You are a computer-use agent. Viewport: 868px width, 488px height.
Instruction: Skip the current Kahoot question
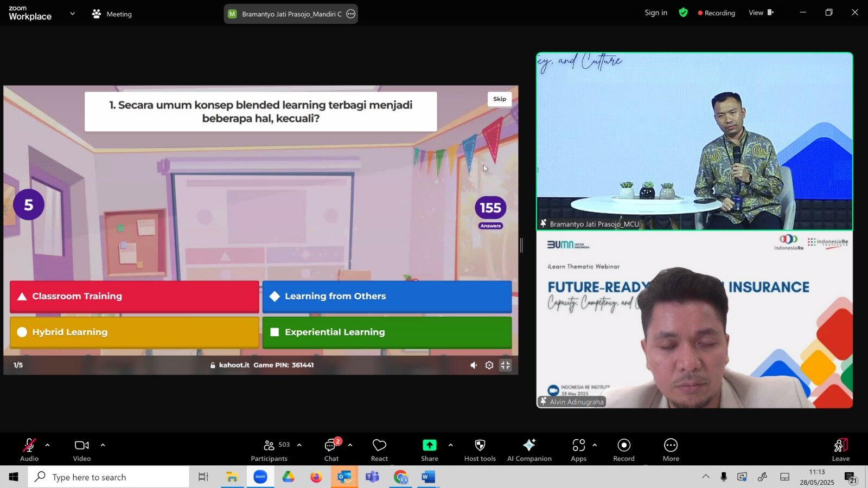(499, 99)
